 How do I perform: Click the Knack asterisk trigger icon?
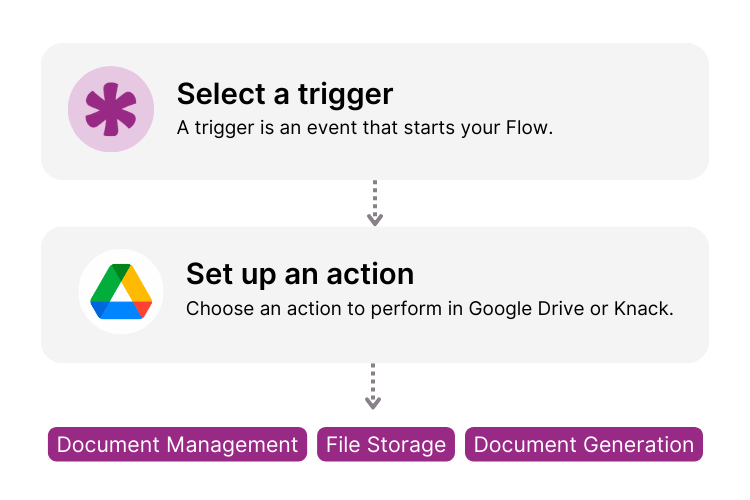(111, 109)
